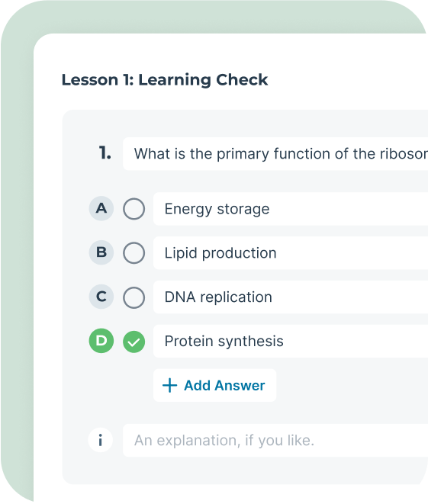Click the Add Answer button
The height and width of the screenshot is (504, 428).
pyautogui.click(x=215, y=385)
